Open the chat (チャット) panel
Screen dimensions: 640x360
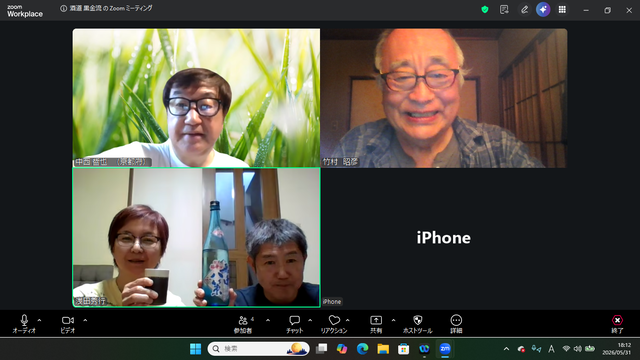point(294,324)
